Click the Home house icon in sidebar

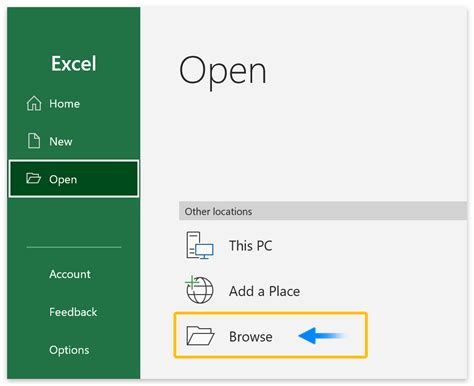(x=34, y=103)
